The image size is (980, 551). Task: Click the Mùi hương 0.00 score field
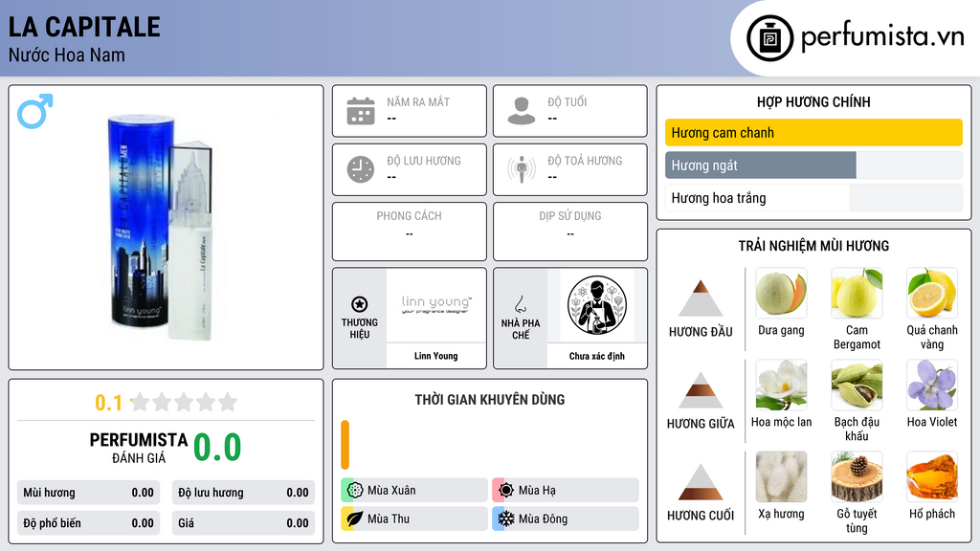coord(88,493)
